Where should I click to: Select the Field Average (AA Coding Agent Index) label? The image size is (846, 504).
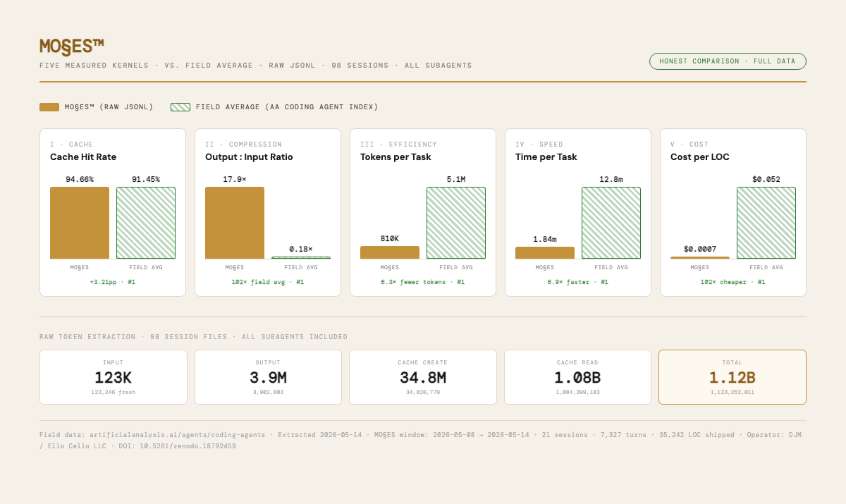coord(287,107)
